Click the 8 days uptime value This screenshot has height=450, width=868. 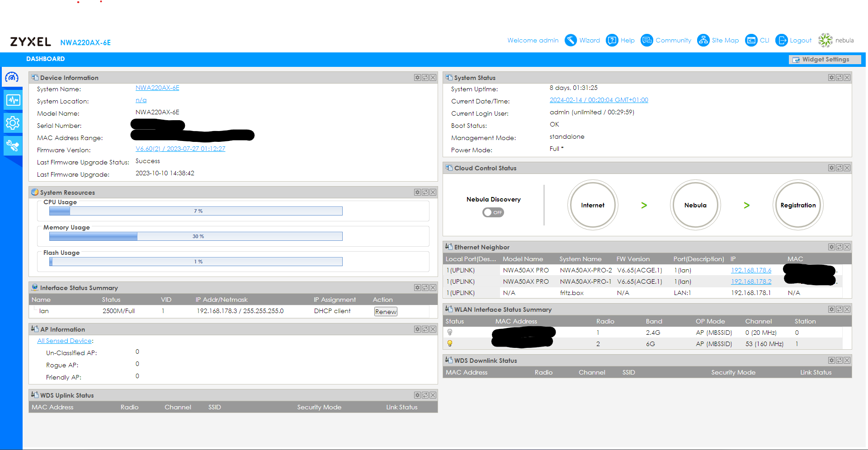pos(574,88)
